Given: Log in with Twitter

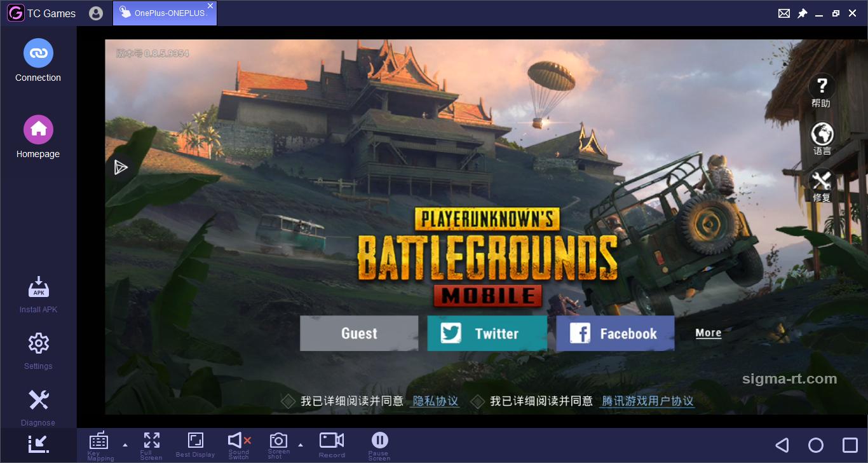Looking at the screenshot, I should click(x=487, y=333).
